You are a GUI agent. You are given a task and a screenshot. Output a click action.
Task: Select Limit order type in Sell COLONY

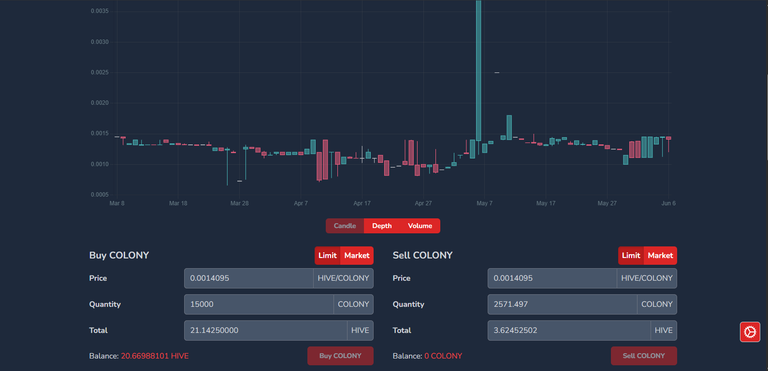[631, 255]
